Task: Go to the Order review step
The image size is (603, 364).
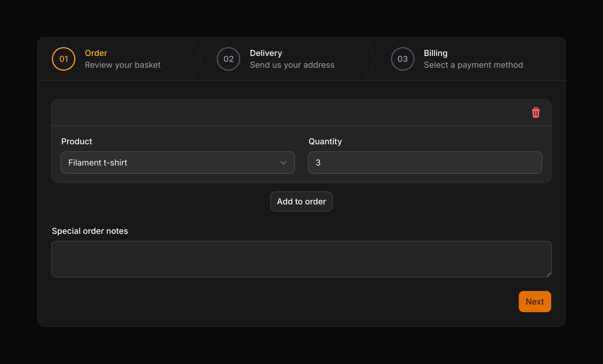Action: (96, 53)
